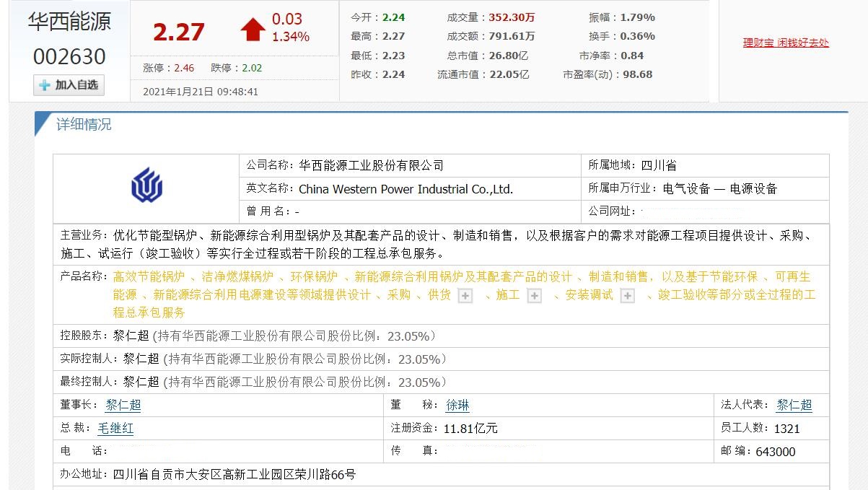
Task: Click the 流通市值 value 22.05亿
Action: click(509, 74)
